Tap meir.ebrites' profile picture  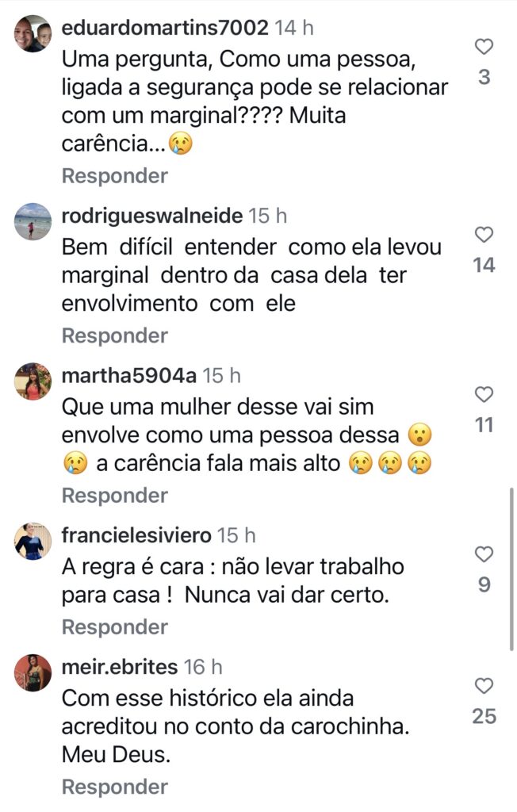pos(33,673)
